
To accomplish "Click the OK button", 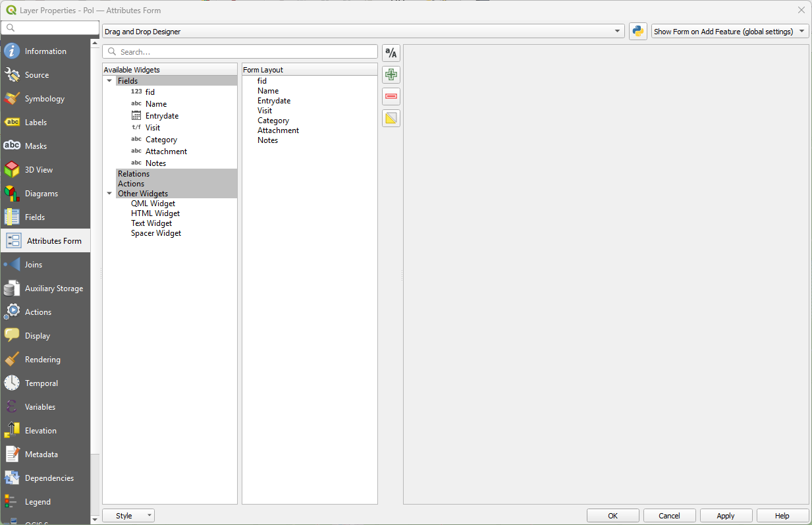I will 612,516.
